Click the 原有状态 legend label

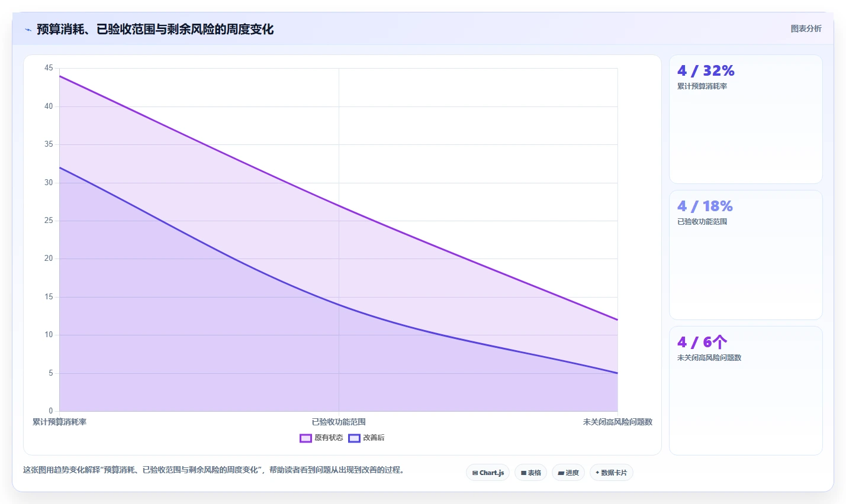pos(329,438)
